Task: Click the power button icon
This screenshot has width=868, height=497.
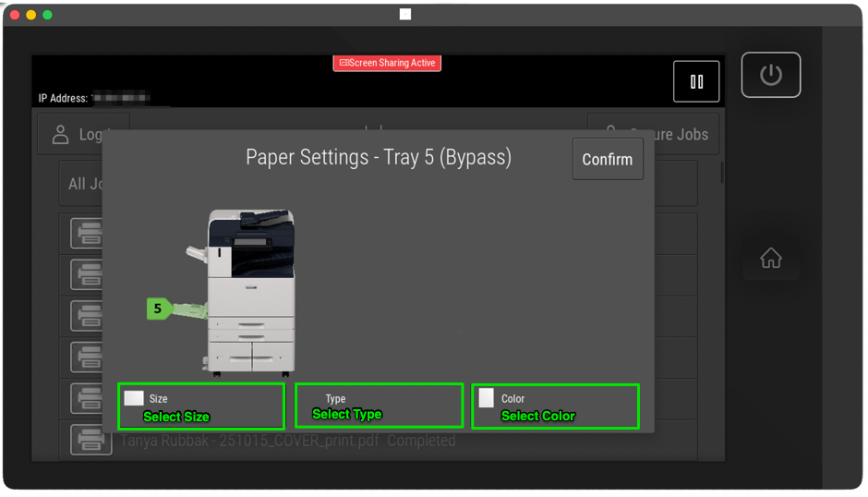Action: [x=770, y=75]
